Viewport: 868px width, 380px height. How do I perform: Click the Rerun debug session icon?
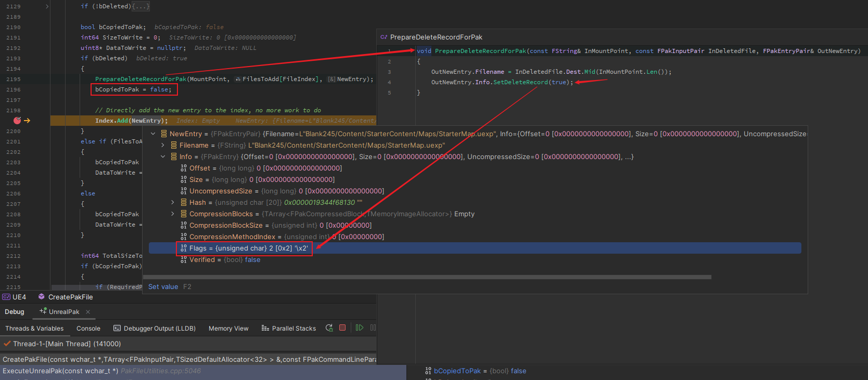tap(329, 328)
